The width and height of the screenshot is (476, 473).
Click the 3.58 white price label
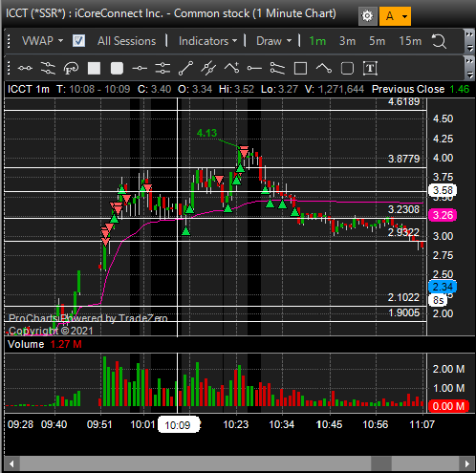pyautogui.click(x=443, y=190)
